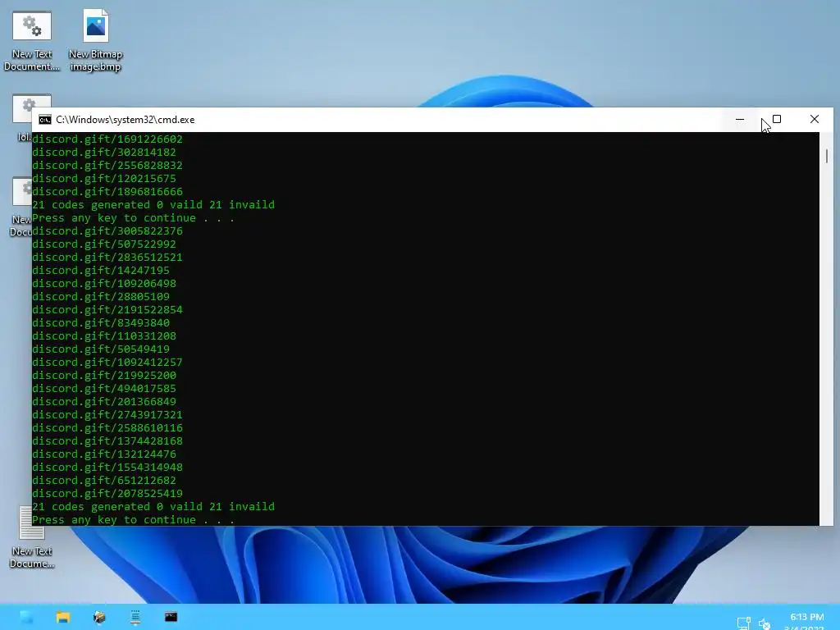Click line discord.gift/494017585
840x630 pixels.
tap(104, 388)
